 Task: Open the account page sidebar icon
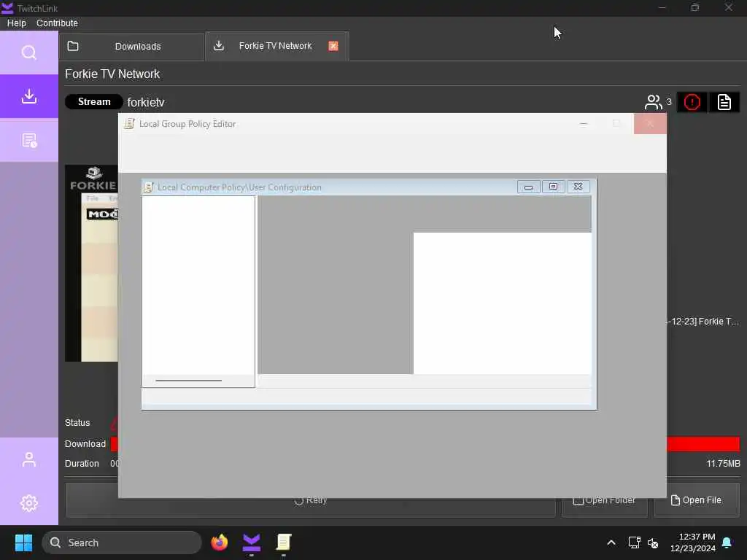(x=29, y=459)
